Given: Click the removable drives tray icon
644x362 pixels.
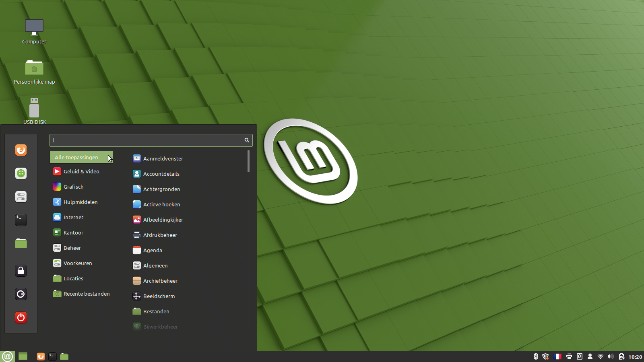Looking at the screenshot, I should click(580, 356).
